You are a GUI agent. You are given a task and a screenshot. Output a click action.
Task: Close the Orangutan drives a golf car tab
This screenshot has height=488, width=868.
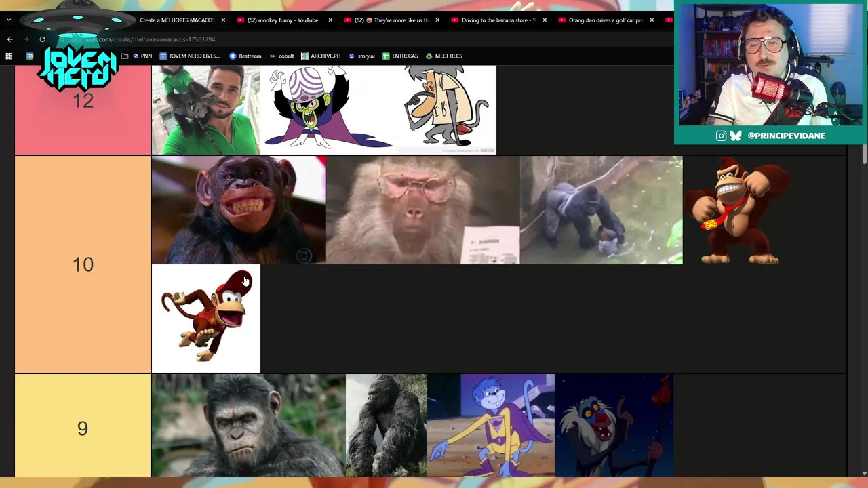[x=652, y=20]
